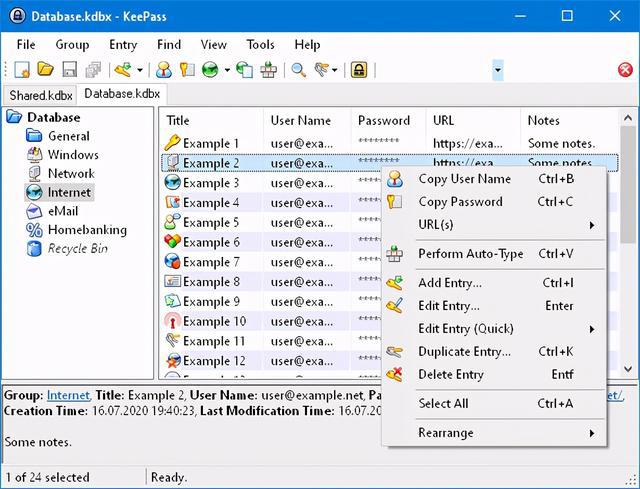Select the Database root group

(53, 118)
